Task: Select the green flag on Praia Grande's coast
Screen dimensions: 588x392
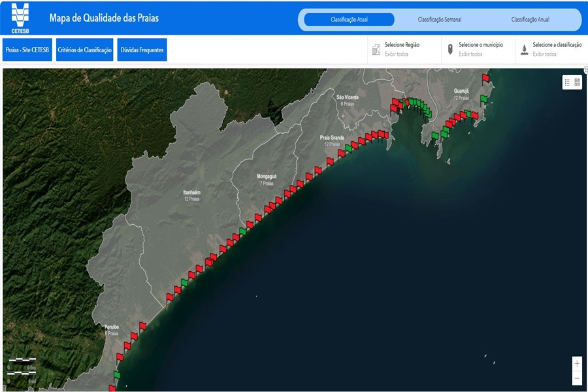Action: tap(348, 148)
